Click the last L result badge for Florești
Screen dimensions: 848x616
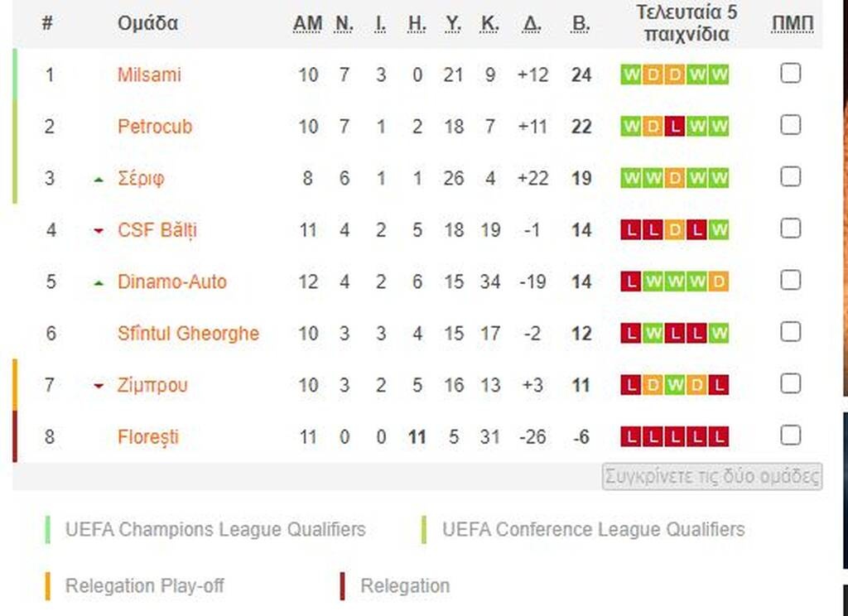719,436
